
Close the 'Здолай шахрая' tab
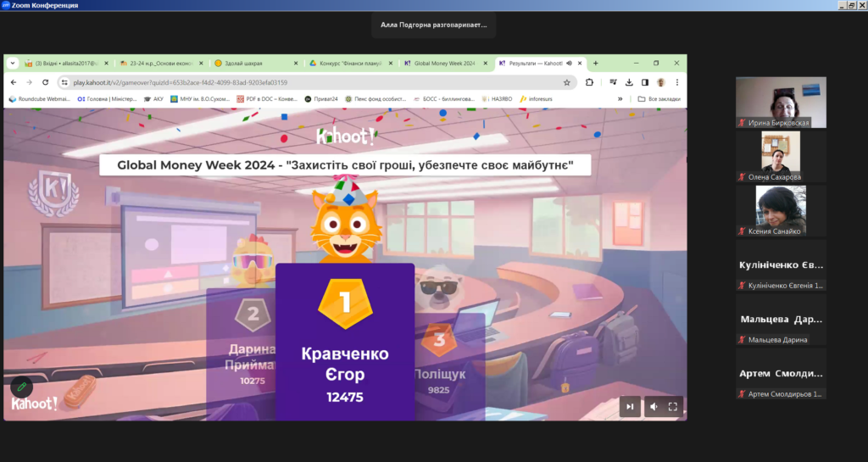pos(296,63)
